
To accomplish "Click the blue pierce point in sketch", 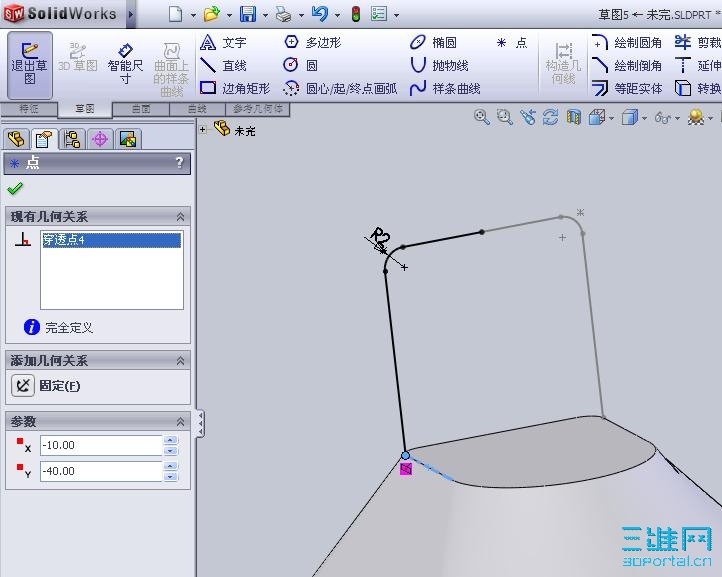I will point(405,455).
